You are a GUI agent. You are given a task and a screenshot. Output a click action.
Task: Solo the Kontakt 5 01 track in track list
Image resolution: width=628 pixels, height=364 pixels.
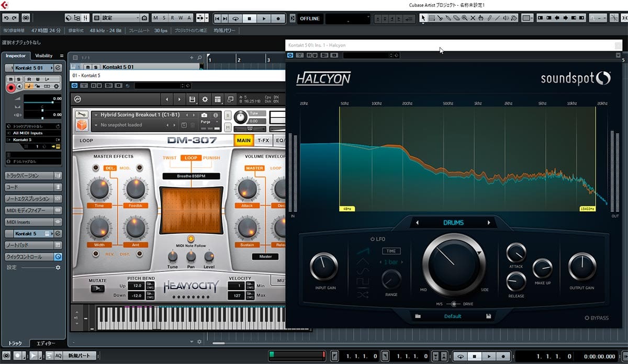[95, 67]
